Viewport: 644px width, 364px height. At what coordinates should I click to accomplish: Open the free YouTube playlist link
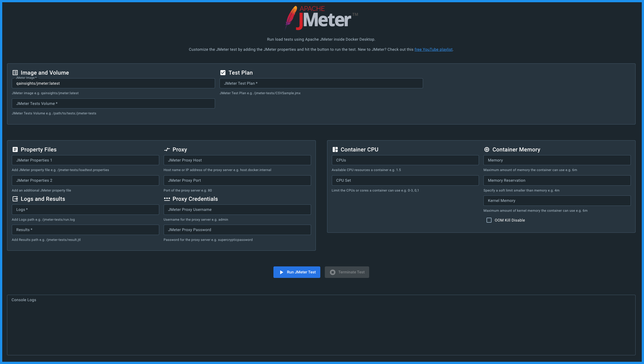(x=433, y=49)
